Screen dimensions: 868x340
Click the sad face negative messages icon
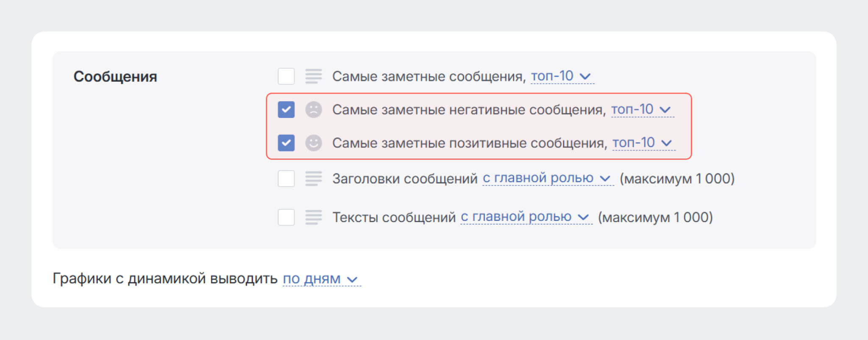(314, 110)
